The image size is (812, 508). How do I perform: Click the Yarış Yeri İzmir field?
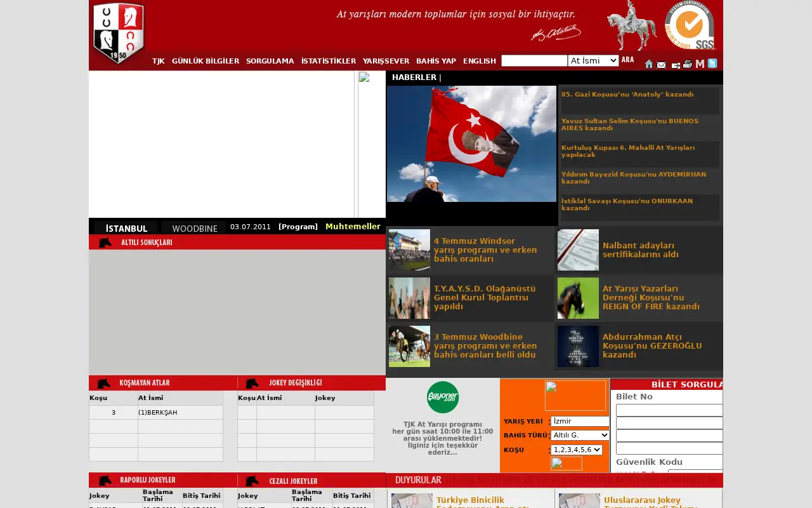[x=580, y=421]
